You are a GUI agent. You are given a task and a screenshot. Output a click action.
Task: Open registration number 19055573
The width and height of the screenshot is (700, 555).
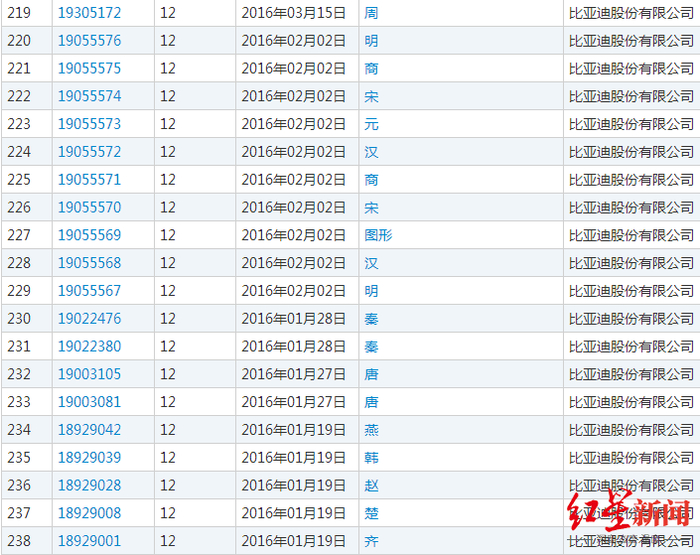(x=89, y=124)
